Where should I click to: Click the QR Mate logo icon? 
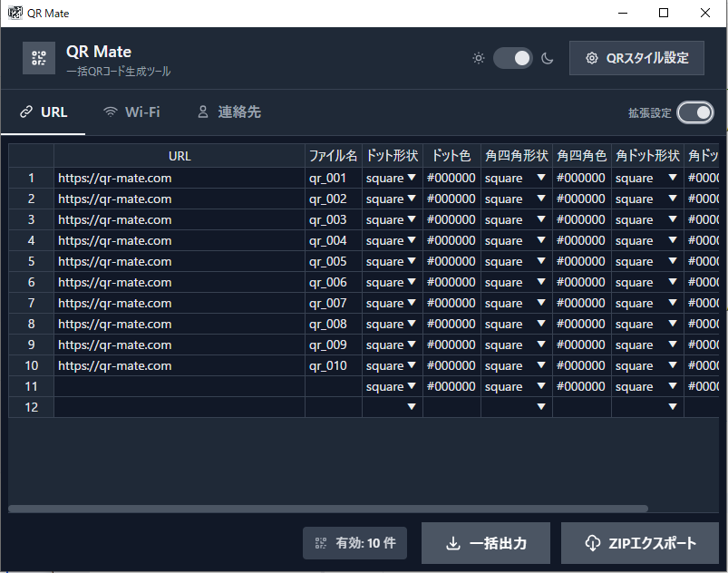[38, 58]
